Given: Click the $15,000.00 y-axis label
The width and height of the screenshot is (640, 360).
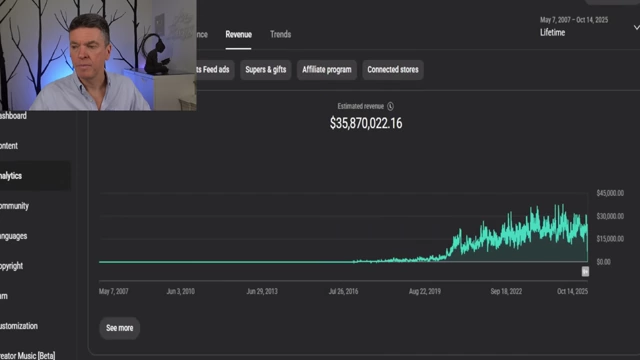Looking at the screenshot, I should (610, 239).
